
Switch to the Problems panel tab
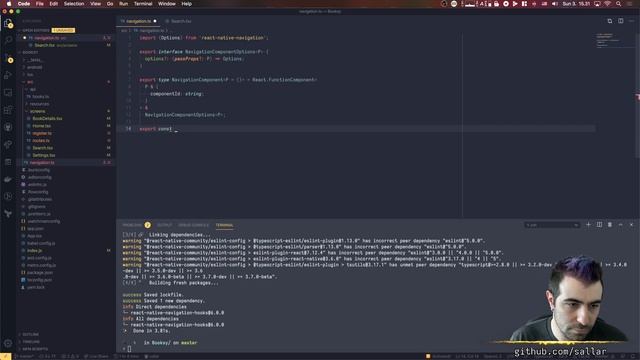pos(132,225)
